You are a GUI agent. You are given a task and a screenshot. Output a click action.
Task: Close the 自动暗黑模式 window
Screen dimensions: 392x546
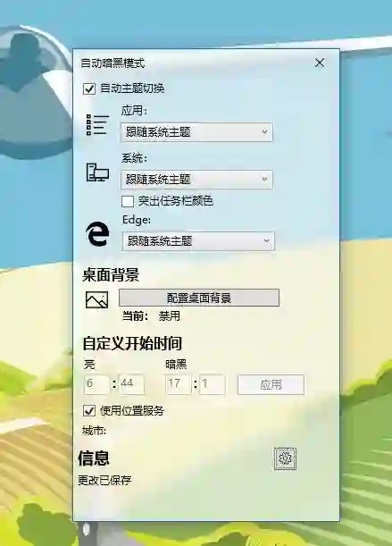click(320, 63)
